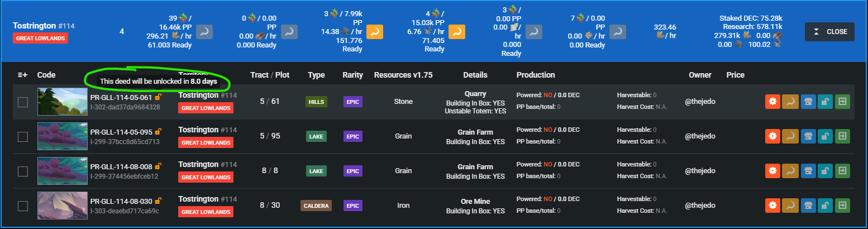Sort by the Production column header
The width and height of the screenshot is (868, 229).
coord(536,75)
